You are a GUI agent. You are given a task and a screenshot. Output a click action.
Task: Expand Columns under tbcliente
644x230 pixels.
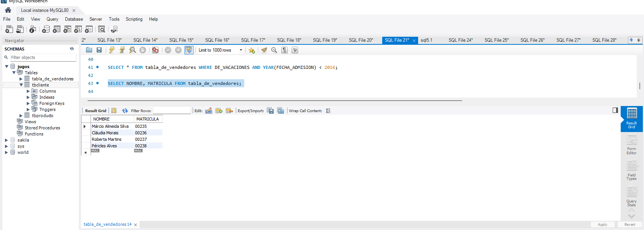click(28, 91)
